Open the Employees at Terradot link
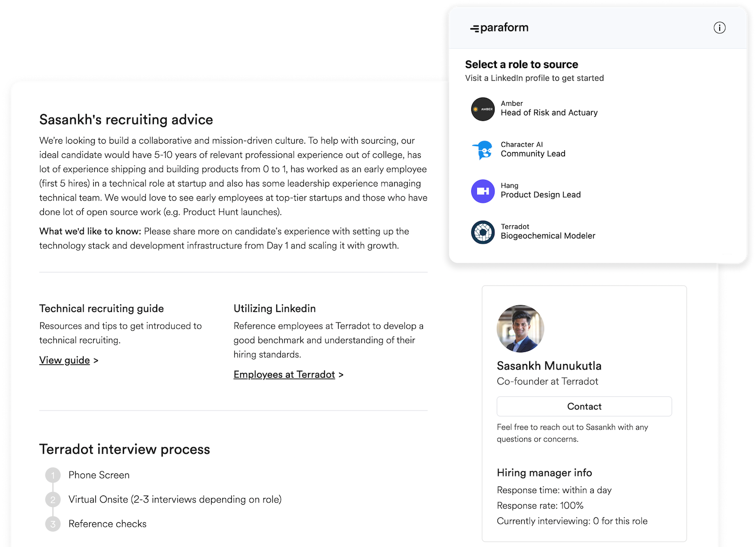This screenshot has height=547, width=756. pos(284,375)
